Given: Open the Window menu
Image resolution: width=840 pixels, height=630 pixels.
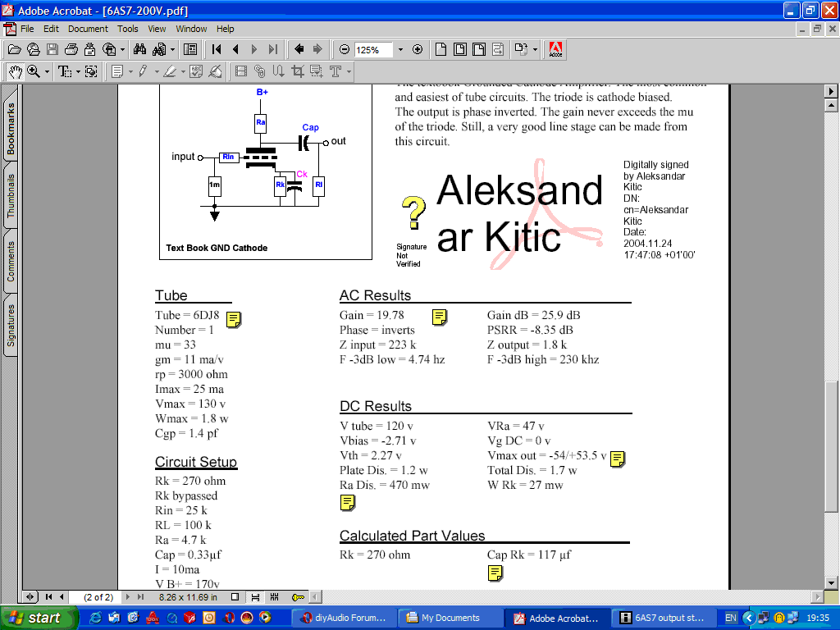Looking at the screenshot, I should coord(191,29).
